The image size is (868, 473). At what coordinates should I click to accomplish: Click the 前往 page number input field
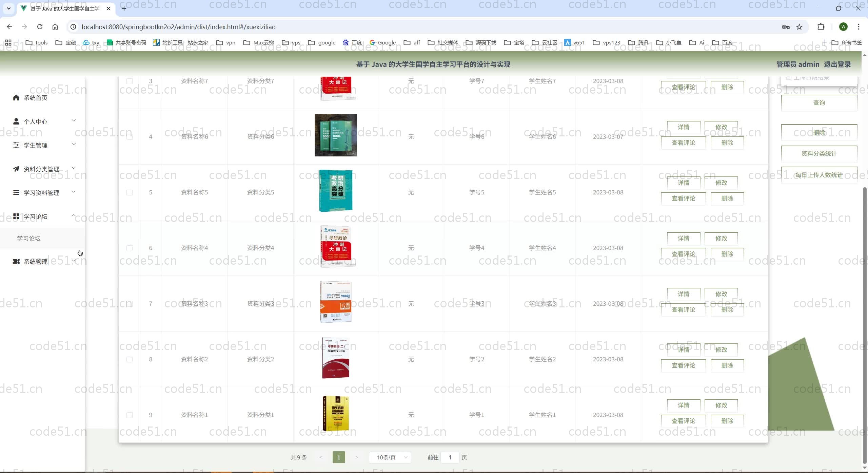450,457
